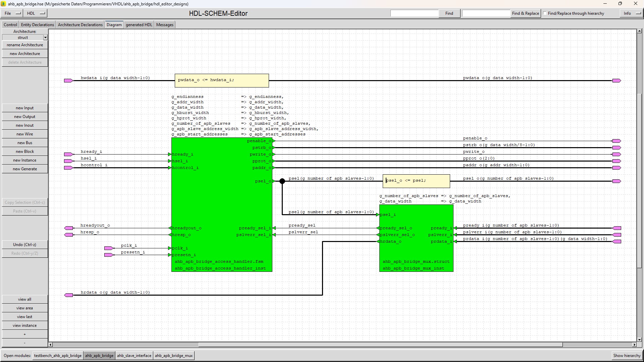Screen dimensions: 644x362
Task: Click the hrdata_o output port symbol
Action: click(68, 295)
